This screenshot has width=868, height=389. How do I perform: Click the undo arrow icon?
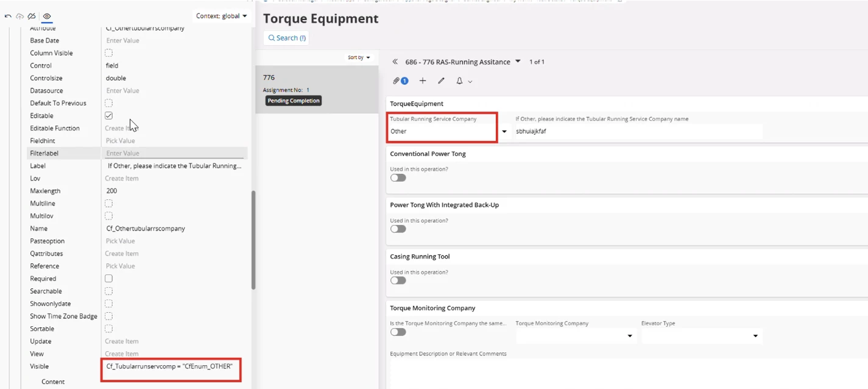tap(8, 16)
